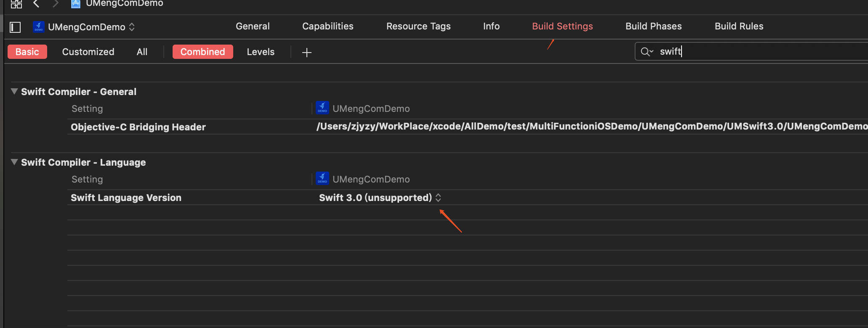Image resolution: width=868 pixels, height=328 pixels.
Task: Click the project file icon in breadcrumb
Action: point(76,4)
